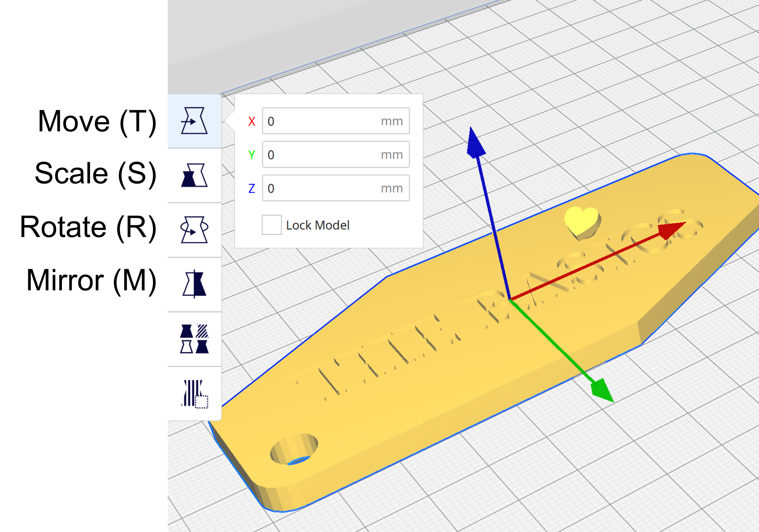Select the Scale tool icon
Viewport: 759px width, 532px height.
pos(194,175)
